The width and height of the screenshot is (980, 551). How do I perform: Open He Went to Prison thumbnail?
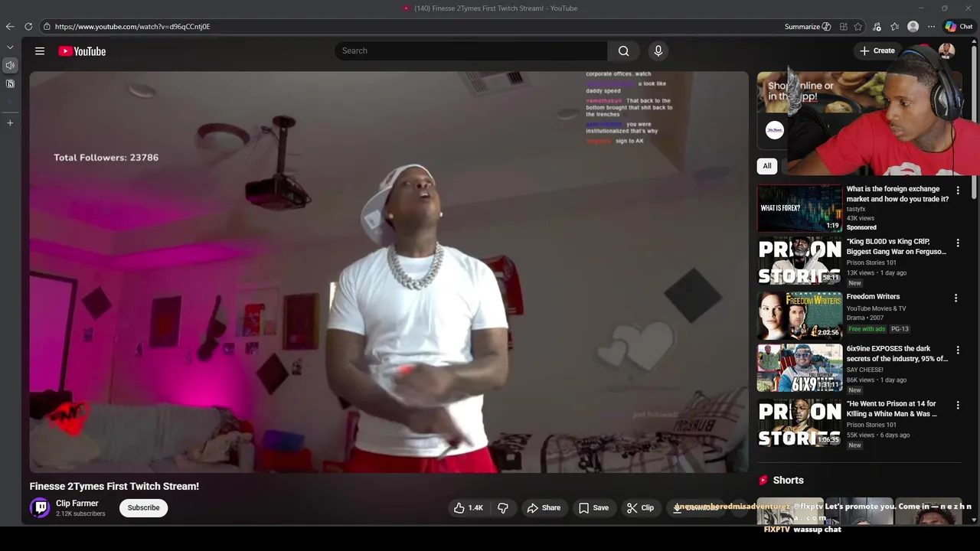pyautogui.click(x=799, y=423)
